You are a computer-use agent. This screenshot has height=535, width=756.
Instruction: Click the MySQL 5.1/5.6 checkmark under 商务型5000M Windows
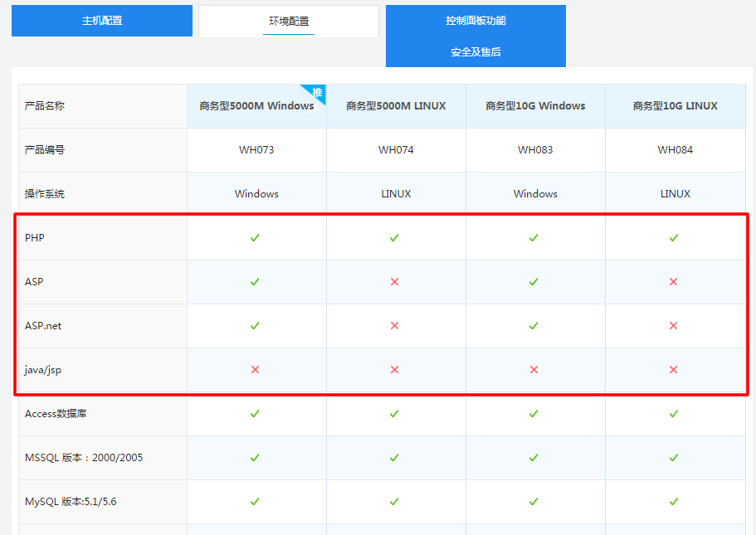coord(255,501)
